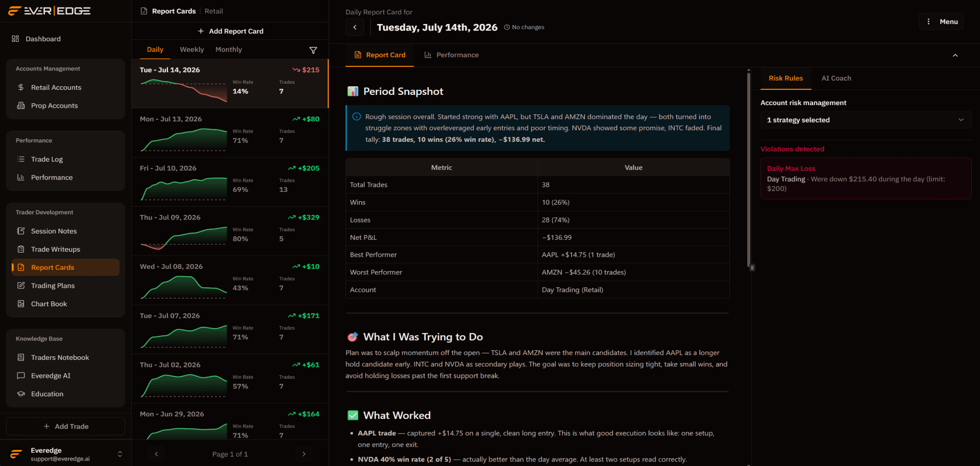Open the report card filter funnel icon
The image size is (980, 466).
coord(313,50)
